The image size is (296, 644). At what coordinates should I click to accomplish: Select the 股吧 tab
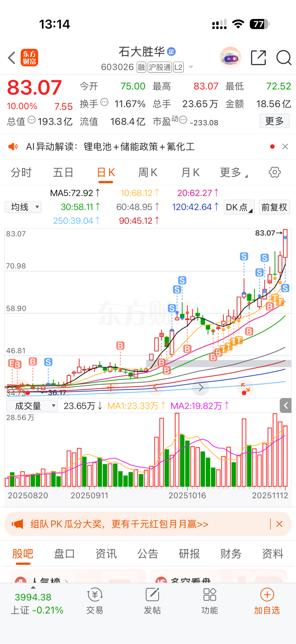[x=23, y=554]
